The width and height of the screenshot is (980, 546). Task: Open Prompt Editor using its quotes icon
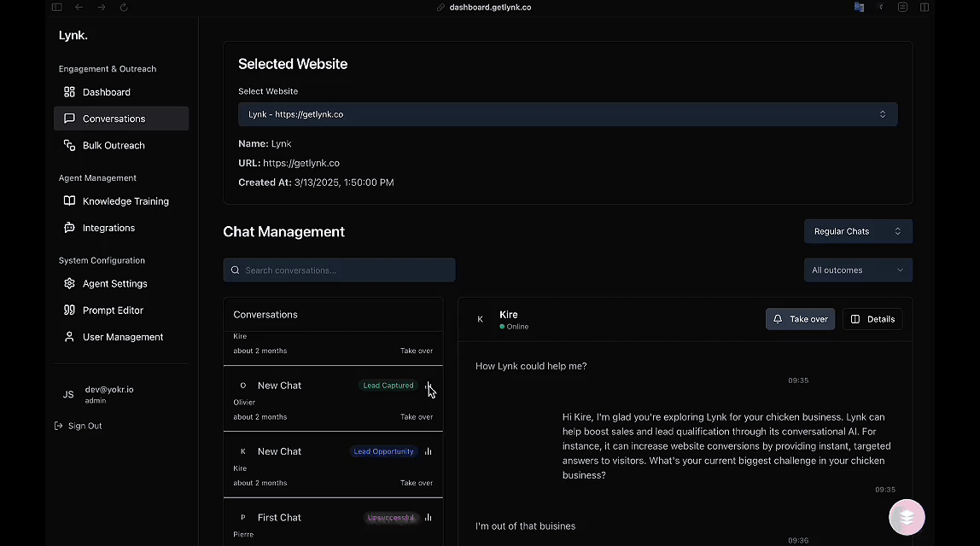click(x=69, y=310)
